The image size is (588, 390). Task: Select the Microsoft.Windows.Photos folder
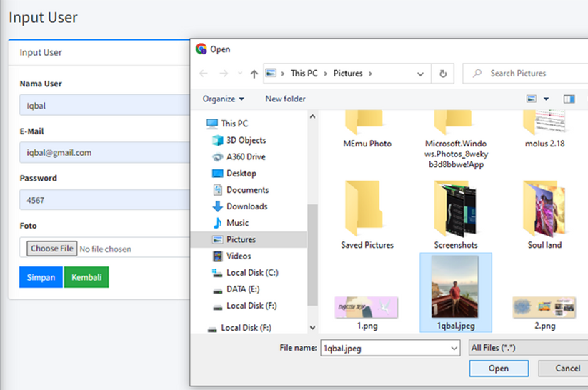coord(456,139)
